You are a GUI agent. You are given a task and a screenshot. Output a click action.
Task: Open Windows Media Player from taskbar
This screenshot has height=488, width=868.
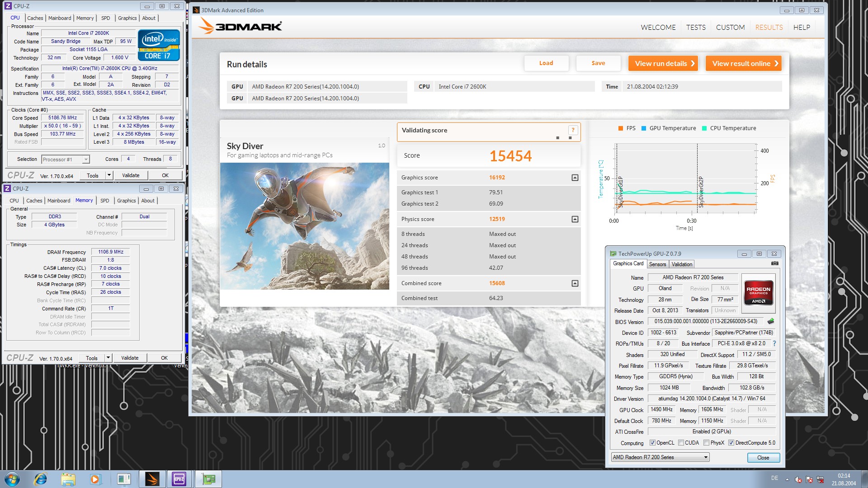(x=95, y=479)
